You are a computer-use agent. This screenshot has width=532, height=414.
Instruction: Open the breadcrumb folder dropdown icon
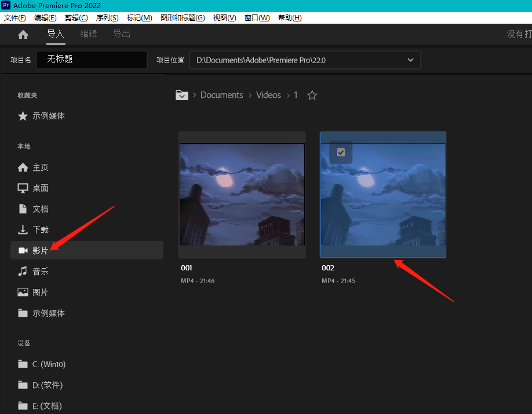(x=182, y=96)
